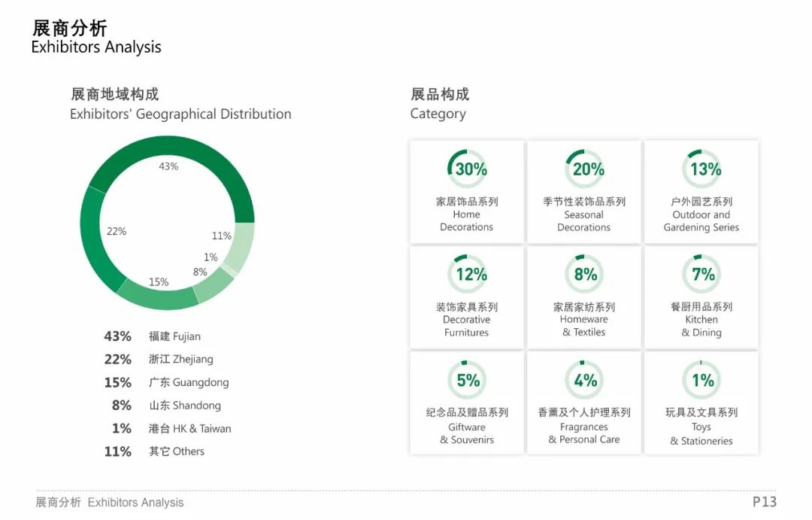Click the 30% Home Decorations ring icon

click(x=467, y=169)
